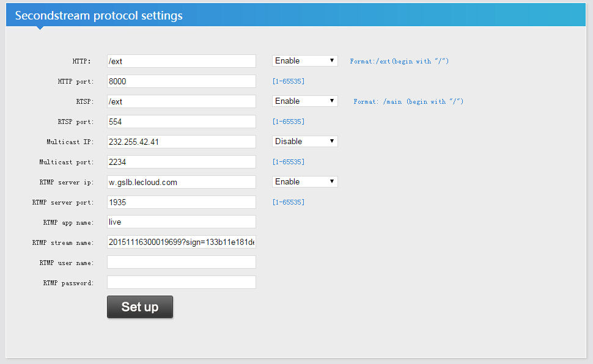Click the Secondstream protocol settings header
Screen dimensions: 593x364
click(98, 16)
